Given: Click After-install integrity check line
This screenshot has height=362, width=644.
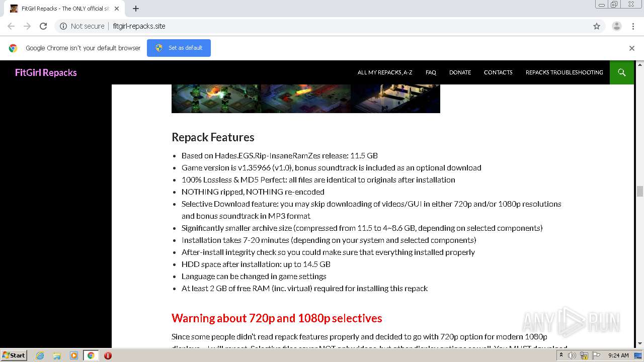Looking at the screenshot, I should [328, 252].
